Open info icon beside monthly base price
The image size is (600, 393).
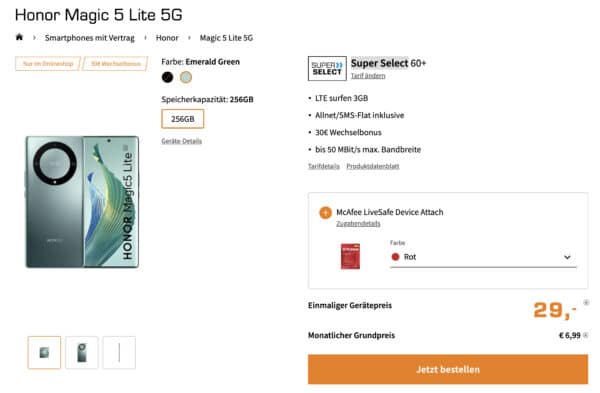pos(585,335)
